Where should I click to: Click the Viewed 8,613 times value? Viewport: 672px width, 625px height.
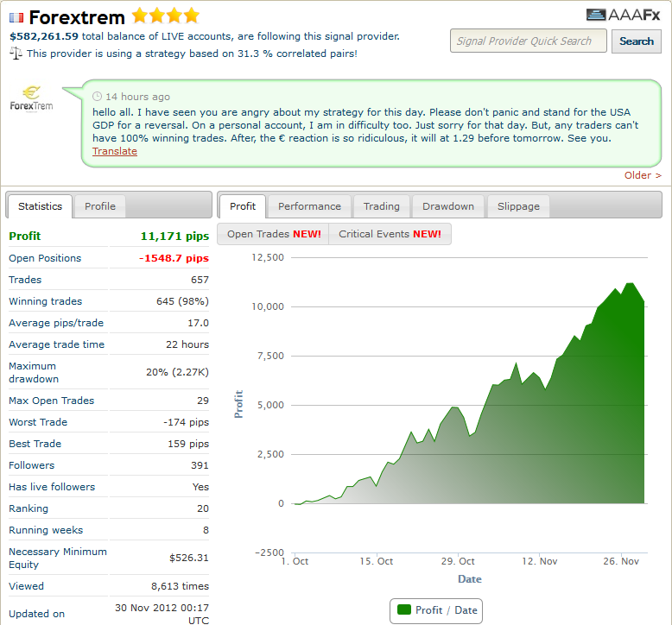(x=180, y=586)
